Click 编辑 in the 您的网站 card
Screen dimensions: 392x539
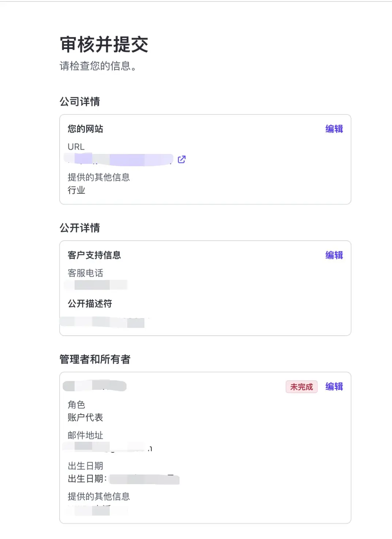tap(334, 129)
